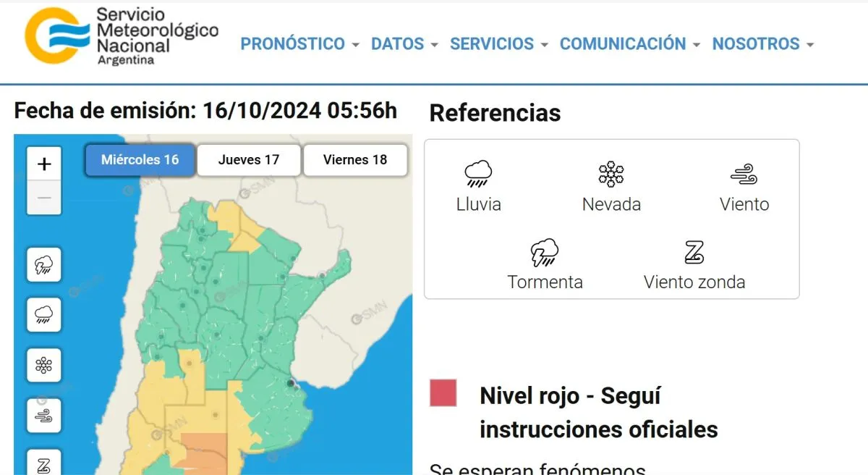The image size is (868, 475).
Task: Toggle rain filter icon on map sidebar
Action: [x=44, y=315]
